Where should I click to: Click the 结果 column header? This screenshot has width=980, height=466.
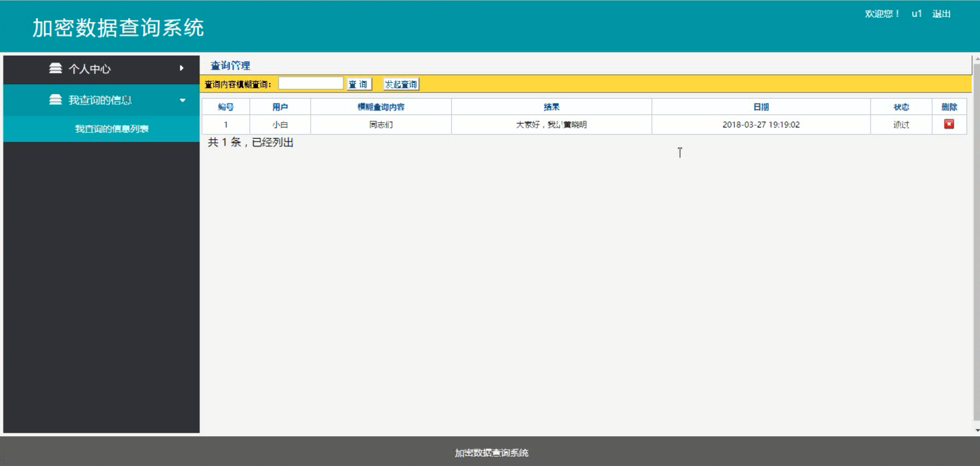pos(552,107)
